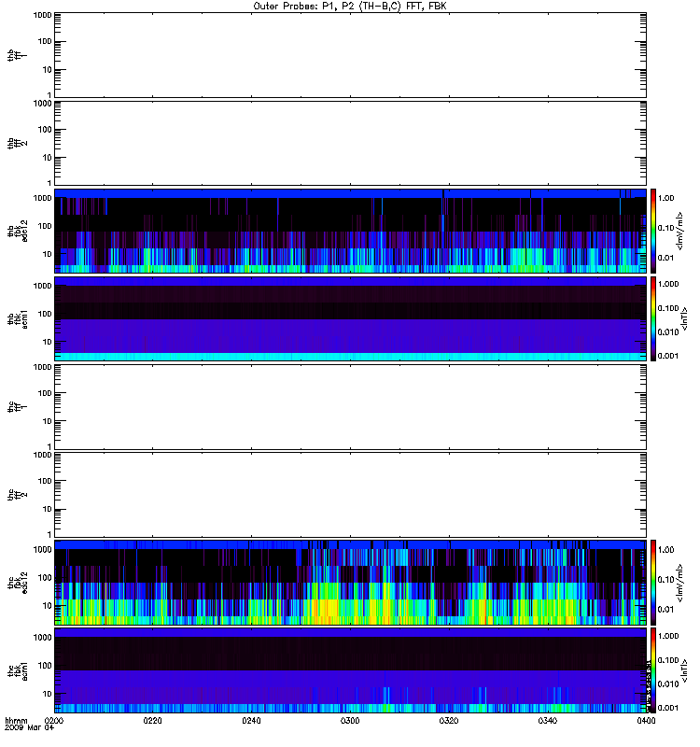Click inside the thc fbk scm1 spectrogram
700x747 pixels.
click(350, 670)
